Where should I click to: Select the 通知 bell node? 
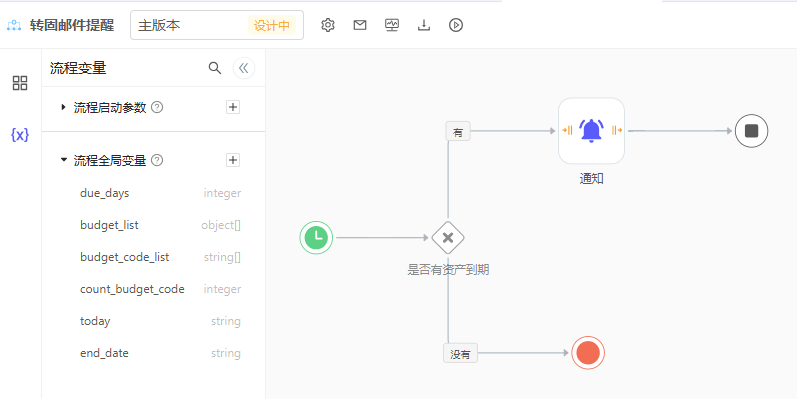click(591, 131)
